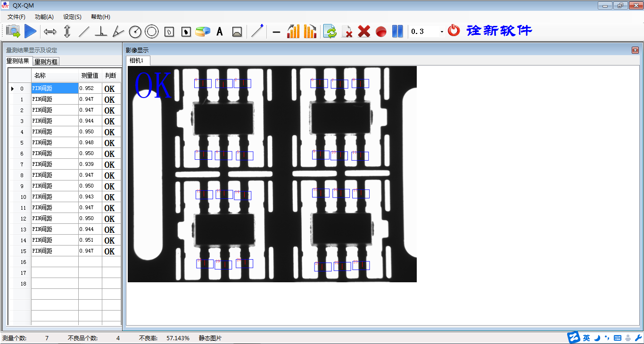Switch to the 量测方框 tab

tap(46, 61)
